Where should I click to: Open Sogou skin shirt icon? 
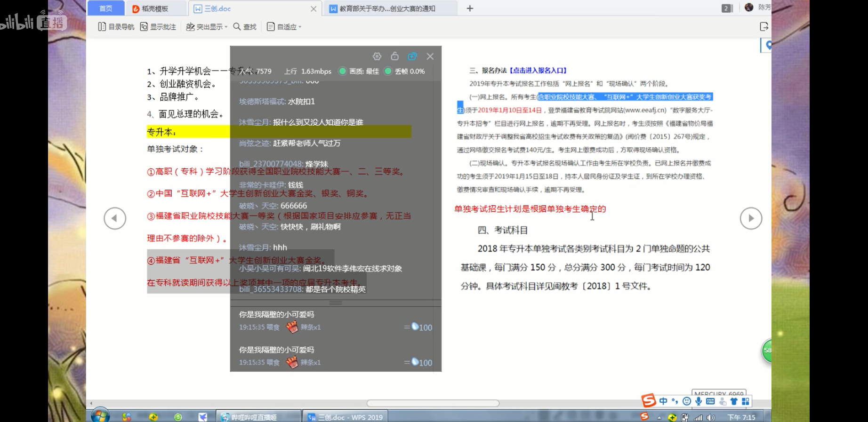click(734, 401)
